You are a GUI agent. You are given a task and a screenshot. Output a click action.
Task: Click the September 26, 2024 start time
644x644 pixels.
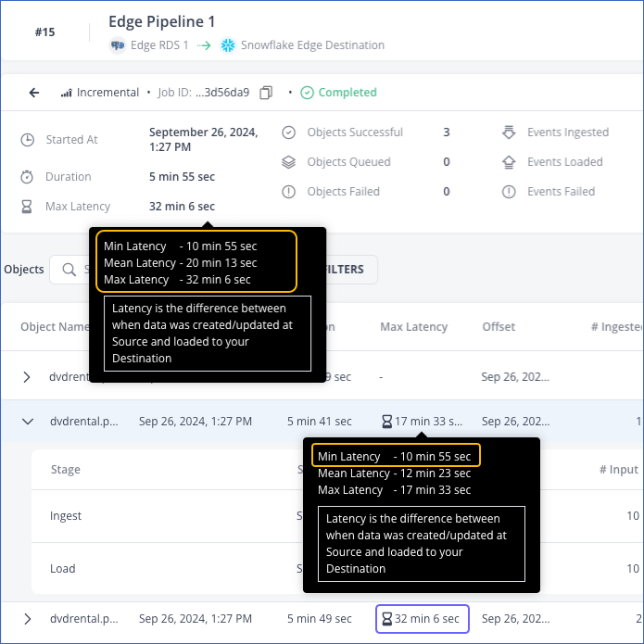pyautogui.click(x=204, y=140)
